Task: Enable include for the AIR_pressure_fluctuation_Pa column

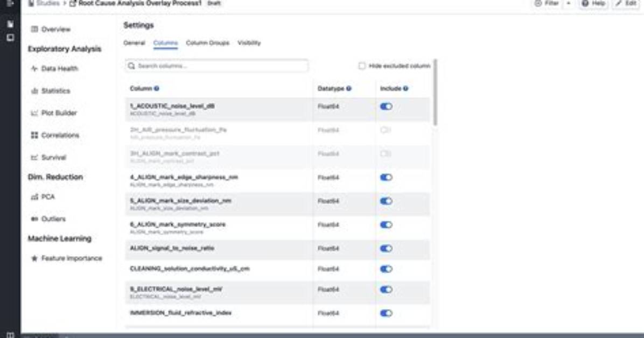Action: (385, 130)
